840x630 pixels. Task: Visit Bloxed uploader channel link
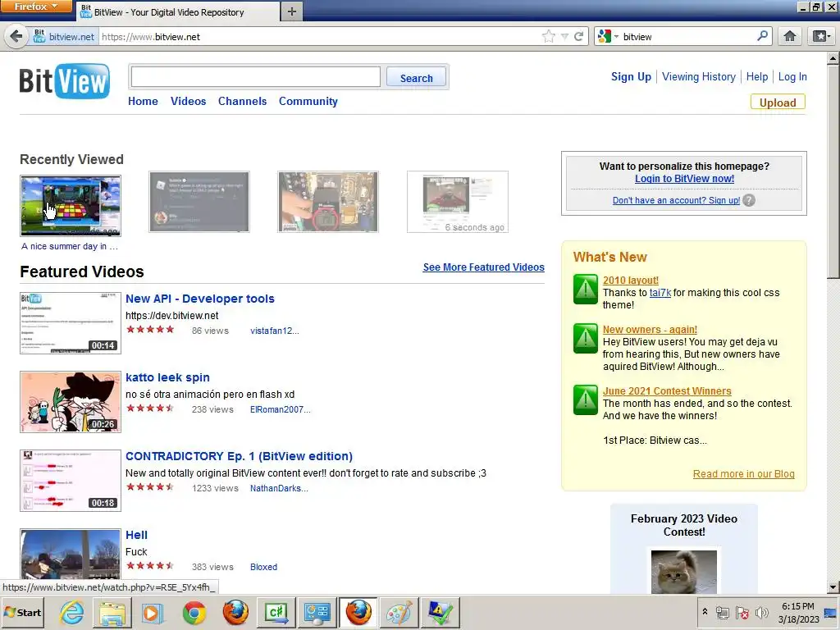coord(263,568)
